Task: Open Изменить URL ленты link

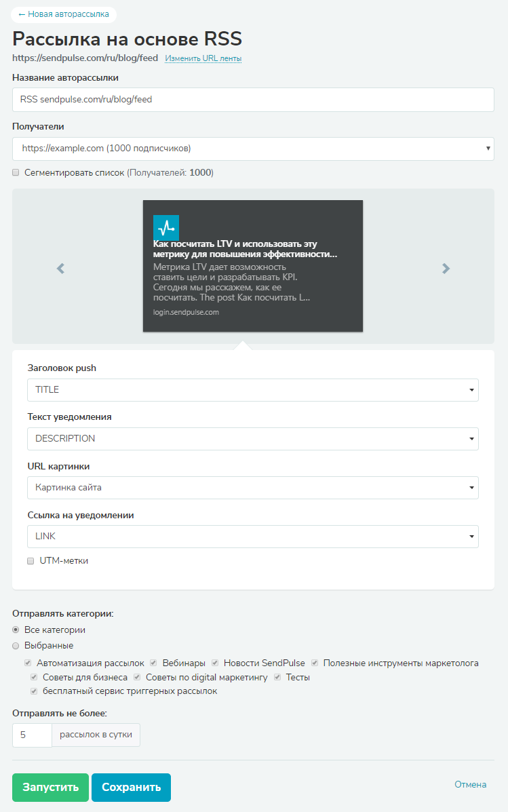Action: [203, 58]
